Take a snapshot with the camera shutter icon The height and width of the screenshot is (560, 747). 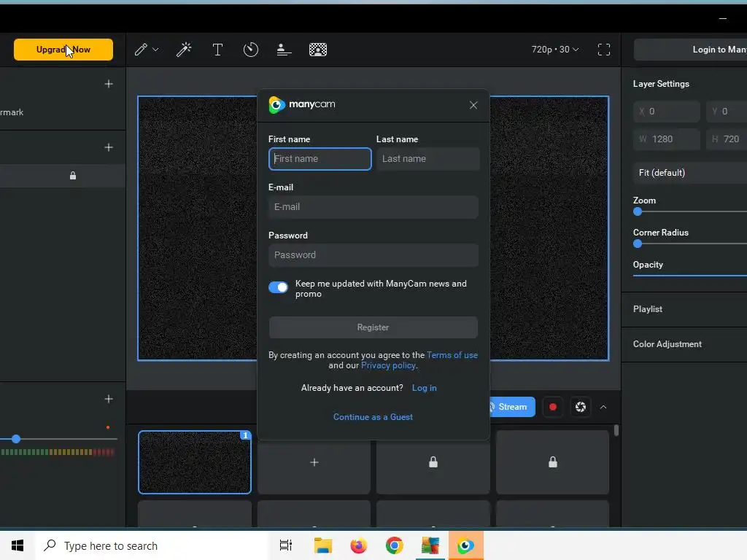point(580,407)
